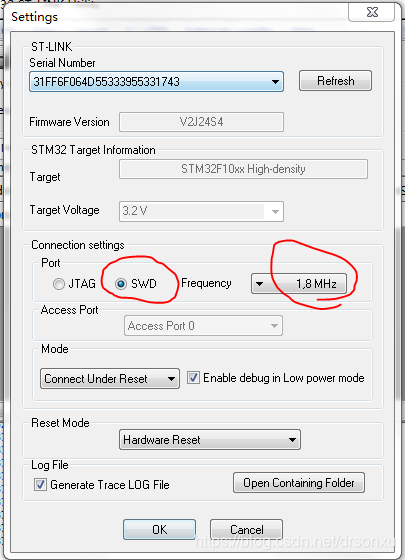Viewport: 405px width, 560px height.
Task: Click the Target Voltage label
Action: click(64, 210)
